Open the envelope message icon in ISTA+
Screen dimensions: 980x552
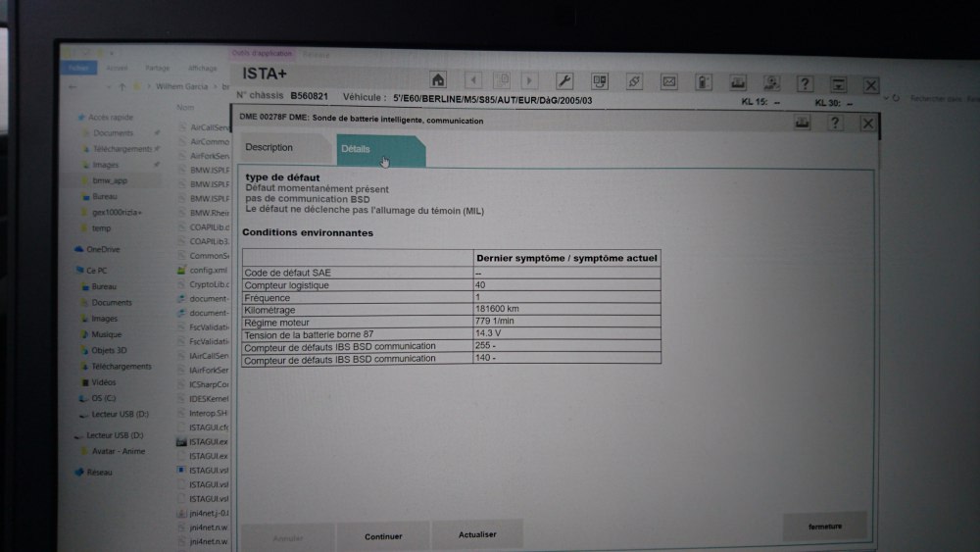[x=668, y=82]
